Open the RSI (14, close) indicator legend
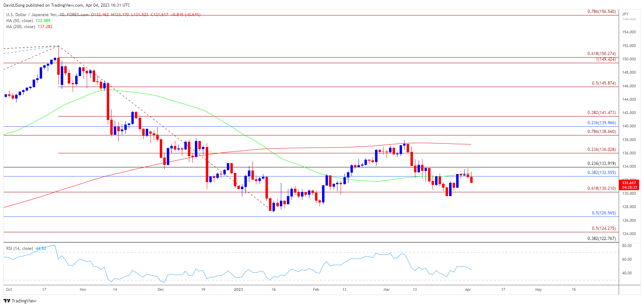This screenshot has height=307, width=644. tap(20, 248)
